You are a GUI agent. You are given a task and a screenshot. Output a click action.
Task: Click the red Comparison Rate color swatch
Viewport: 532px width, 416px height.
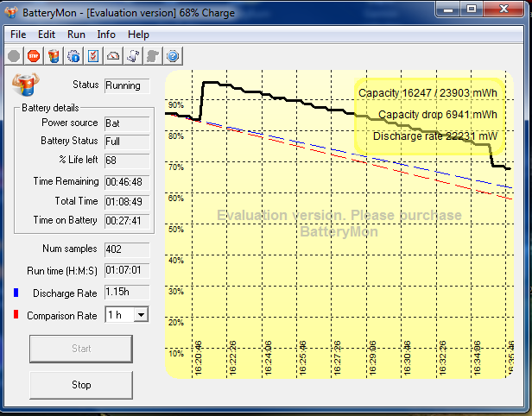tap(16, 314)
